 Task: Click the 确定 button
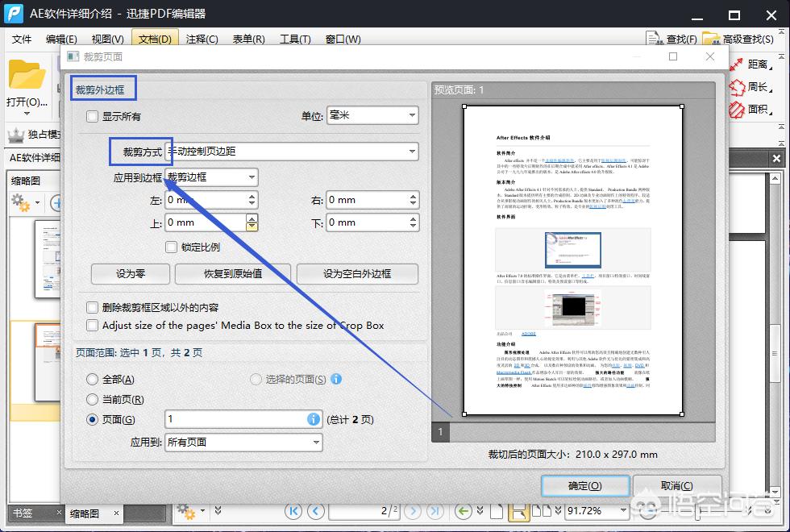click(584, 485)
